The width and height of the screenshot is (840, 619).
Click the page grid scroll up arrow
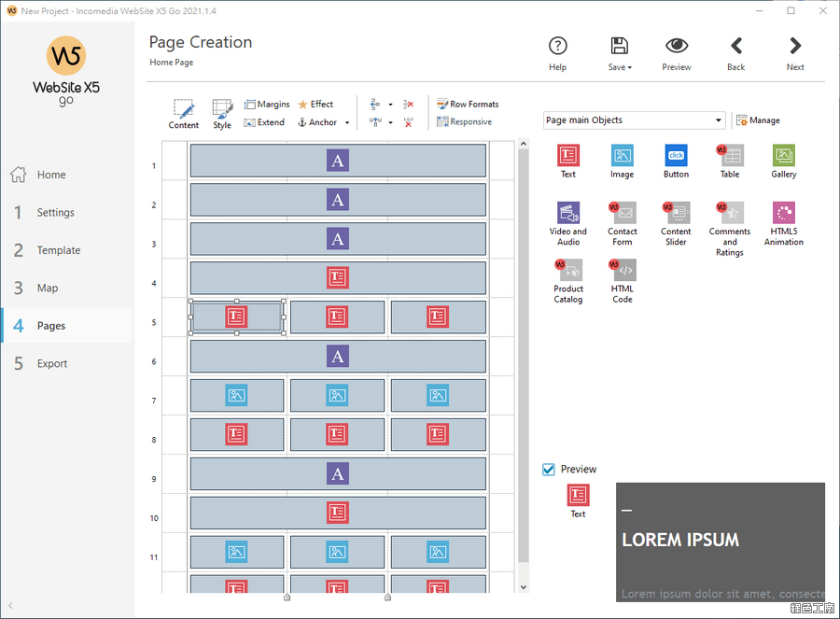pyautogui.click(x=524, y=144)
